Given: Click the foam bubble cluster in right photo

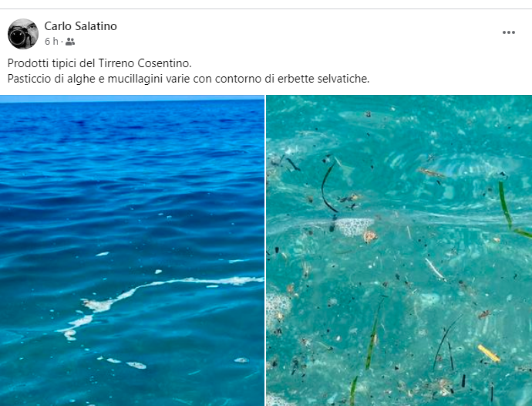Looking at the screenshot, I should [x=353, y=226].
